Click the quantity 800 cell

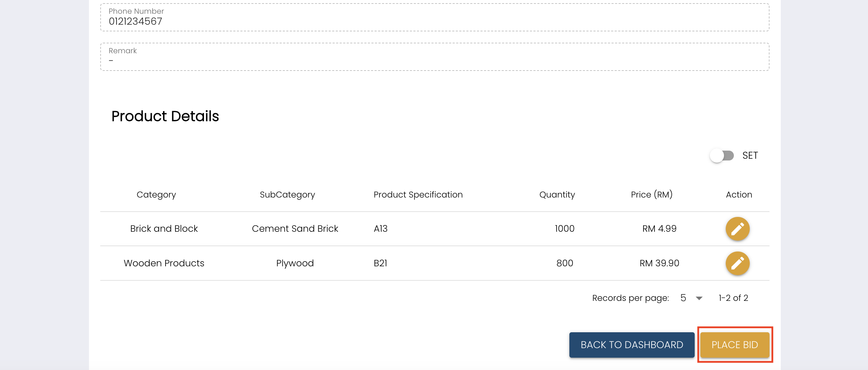[x=564, y=263]
